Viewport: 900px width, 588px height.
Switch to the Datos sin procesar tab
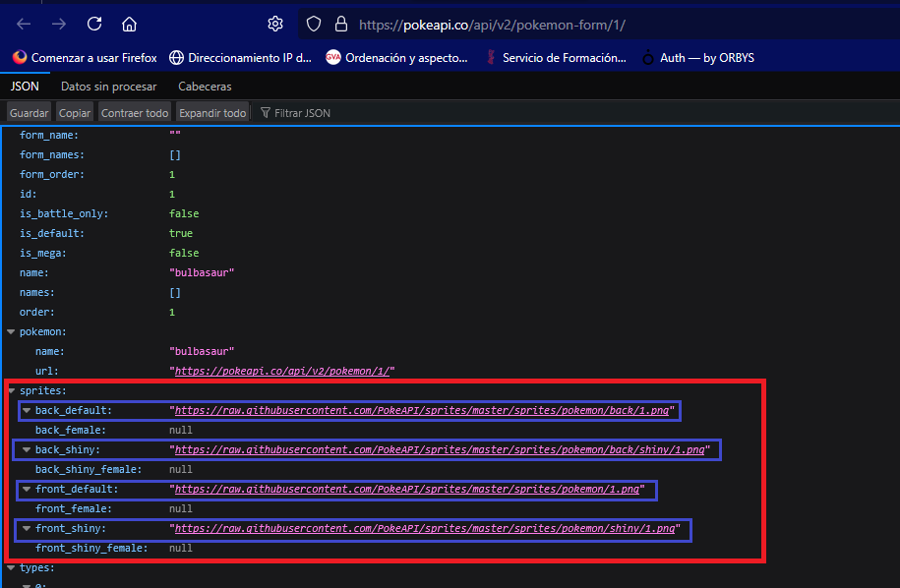click(x=108, y=87)
